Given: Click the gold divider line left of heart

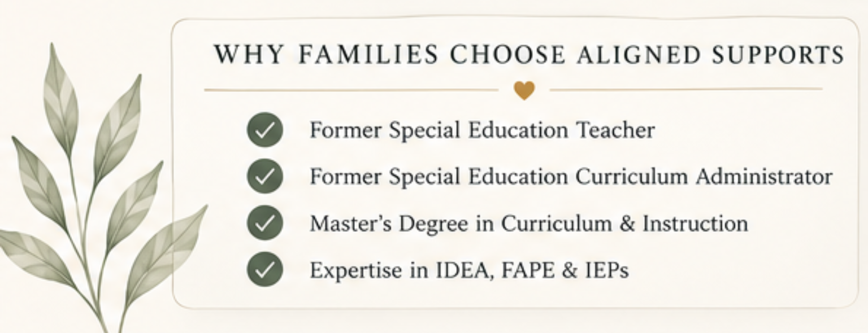Looking at the screenshot, I should tap(351, 90).
